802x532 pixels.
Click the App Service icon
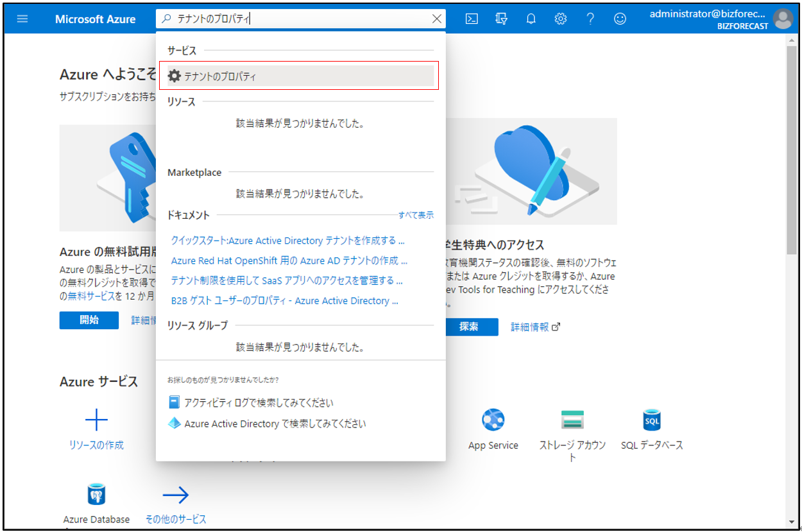click(x=493, y=420)
